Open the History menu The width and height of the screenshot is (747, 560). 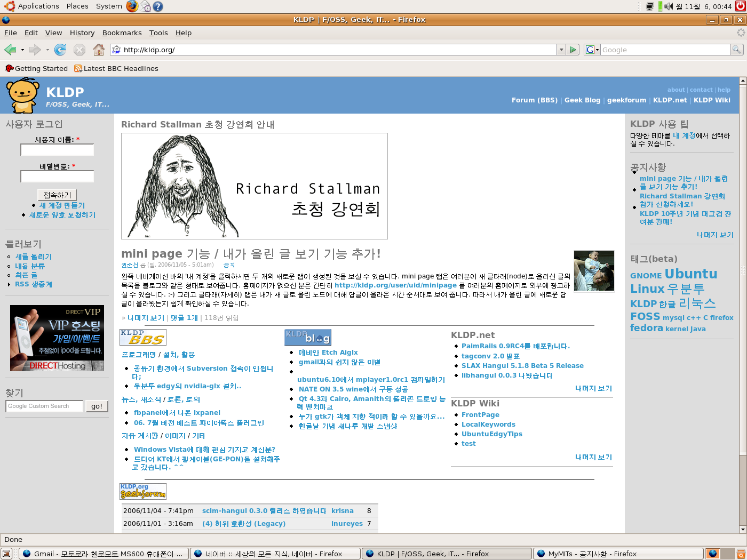[82, 33]
